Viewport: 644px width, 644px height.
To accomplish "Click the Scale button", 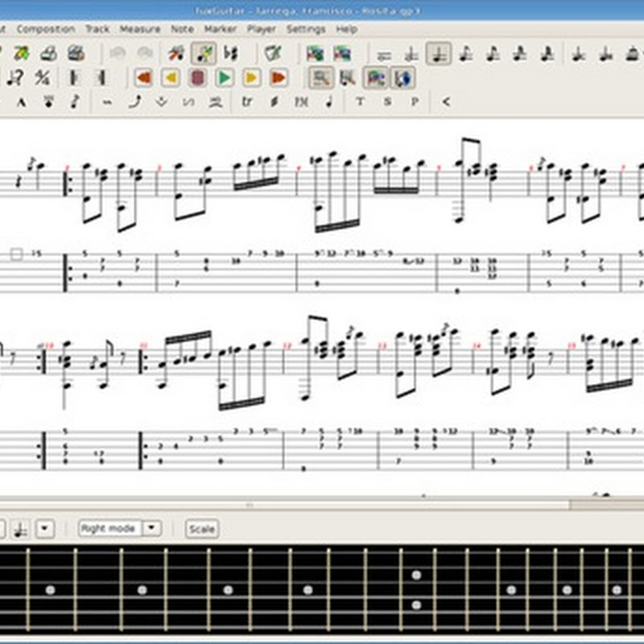I will pos(201,529).
